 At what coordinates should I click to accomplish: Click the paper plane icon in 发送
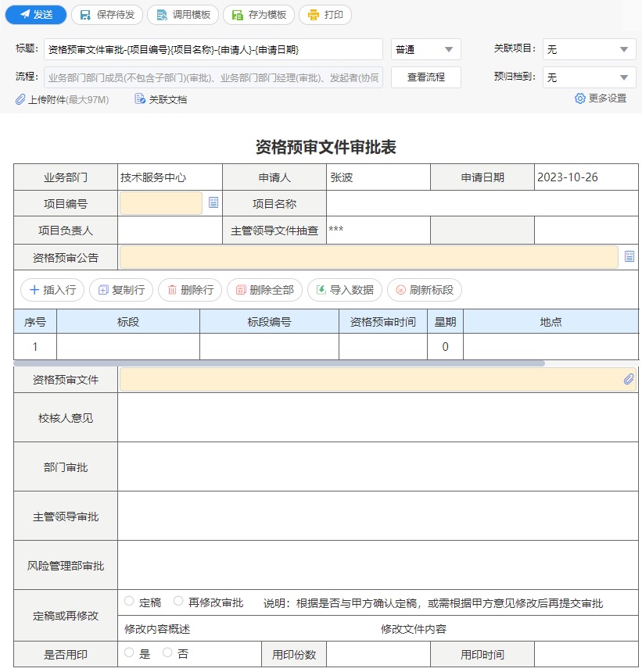(25, 15)
